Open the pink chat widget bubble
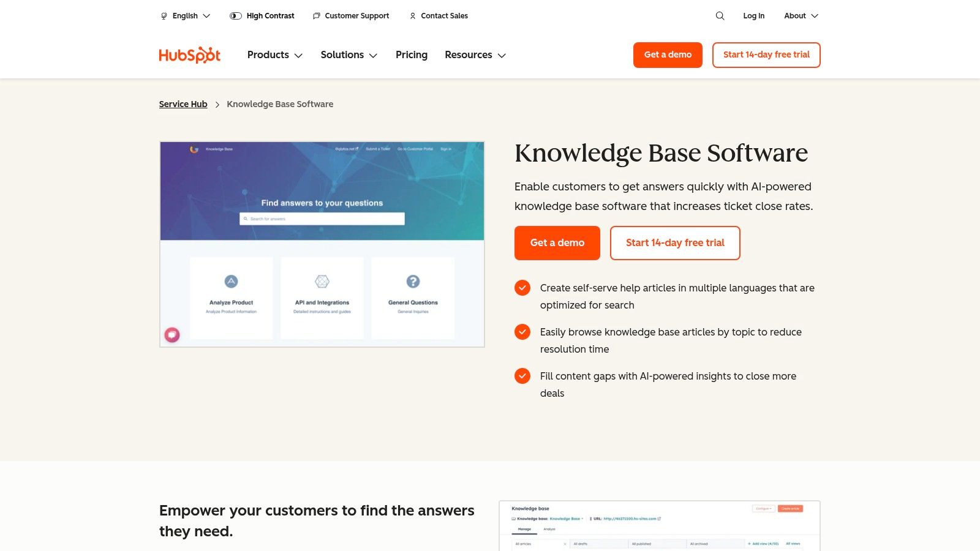This screenshot has width=980, height=551. point(172,335)
